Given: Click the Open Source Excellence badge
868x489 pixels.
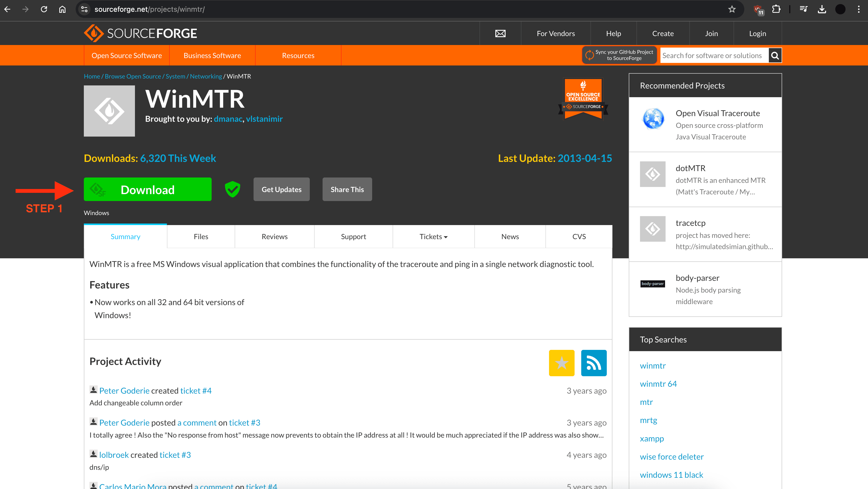Looking at the screenshot, I should click(583, 99).
